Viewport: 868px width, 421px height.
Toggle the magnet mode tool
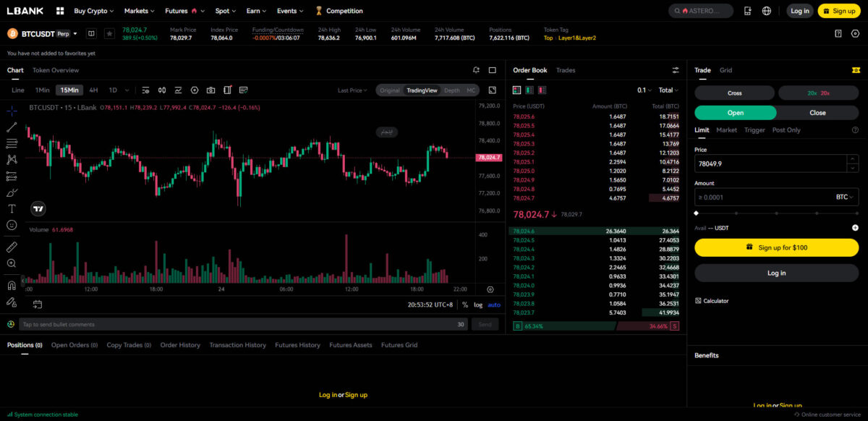tap(12, 286)
